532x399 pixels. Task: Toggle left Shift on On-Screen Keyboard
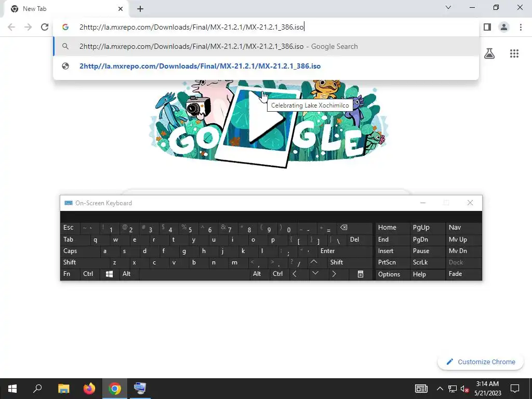(86, 262)
